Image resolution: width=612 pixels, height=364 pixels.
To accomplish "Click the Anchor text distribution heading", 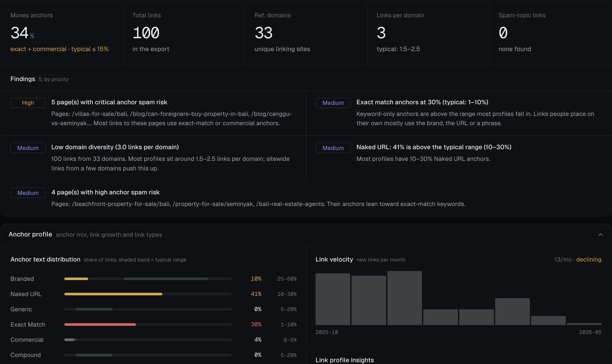I will coord(45,259).
